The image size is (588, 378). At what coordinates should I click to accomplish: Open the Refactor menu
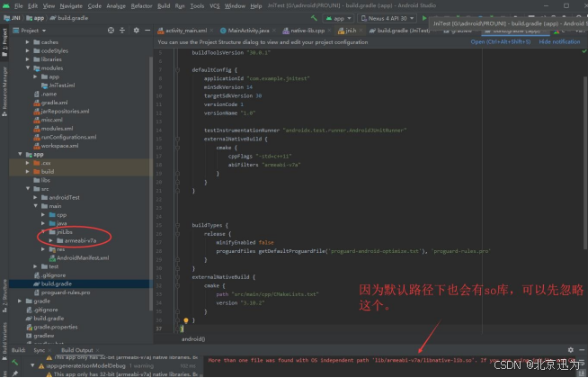pos(141,5)
